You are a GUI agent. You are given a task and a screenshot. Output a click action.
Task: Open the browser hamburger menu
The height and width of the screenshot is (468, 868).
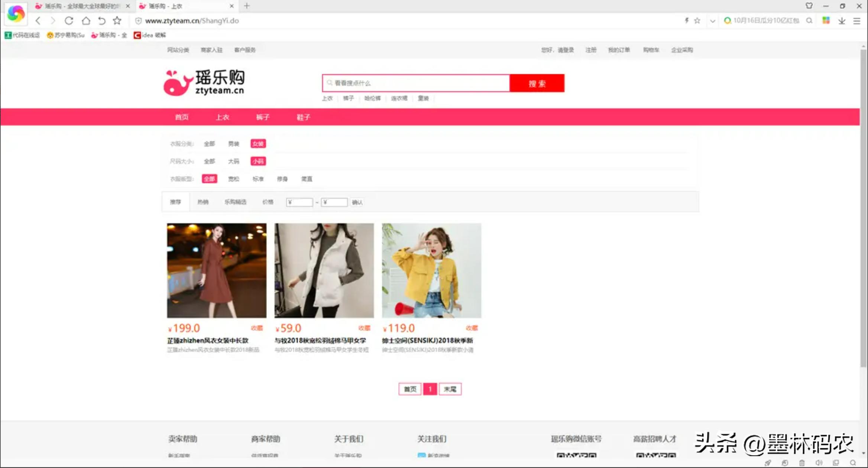click(x=856, y=21)
